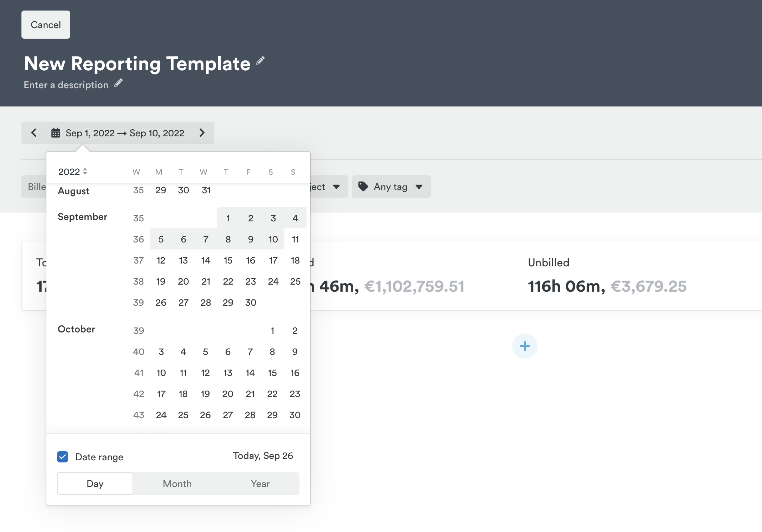Click week number 37 in September
762x532 pixels.
tap(138, 260)
